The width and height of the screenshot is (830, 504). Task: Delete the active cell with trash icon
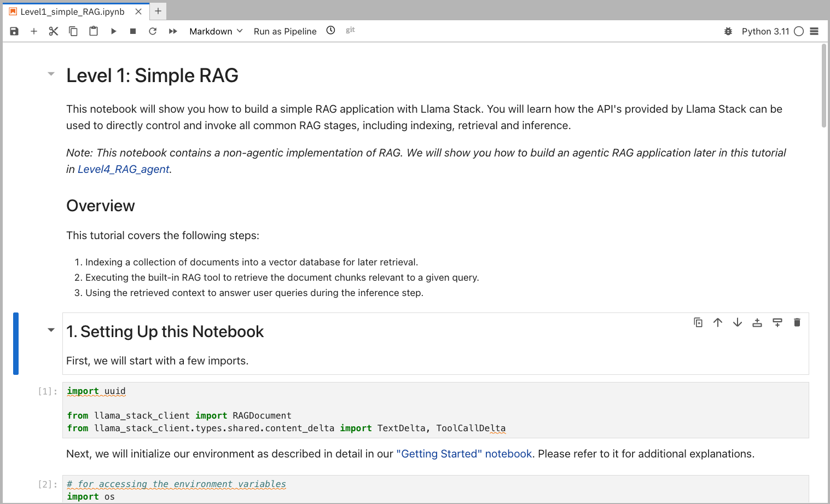[x=797, y=322]
